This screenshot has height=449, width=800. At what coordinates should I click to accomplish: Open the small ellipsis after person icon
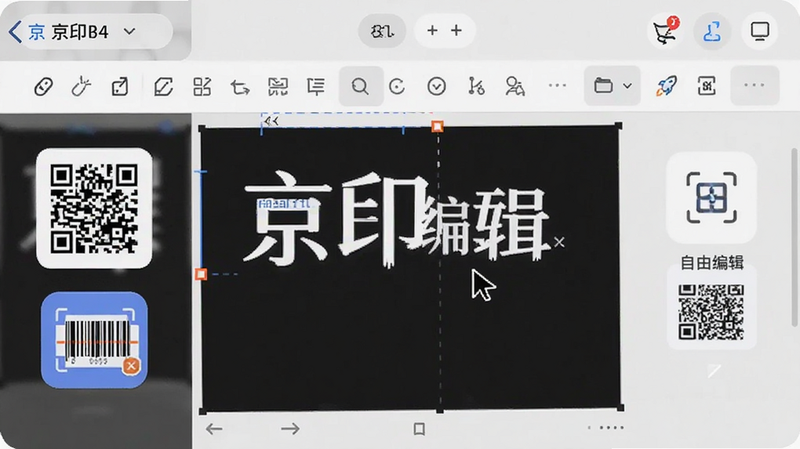557,85
